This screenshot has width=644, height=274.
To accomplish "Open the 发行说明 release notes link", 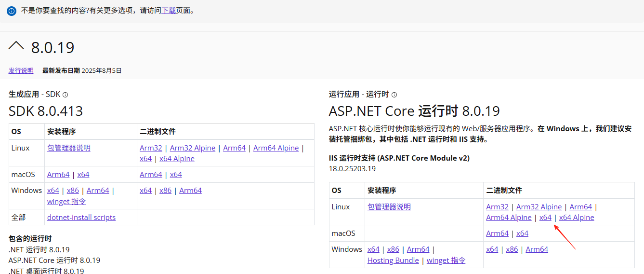I will 21,70.
